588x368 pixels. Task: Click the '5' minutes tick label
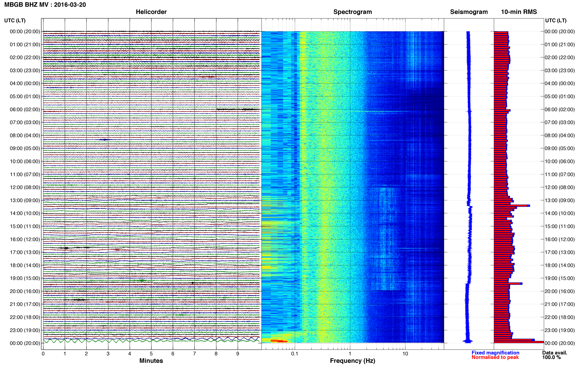click(151, 354)
